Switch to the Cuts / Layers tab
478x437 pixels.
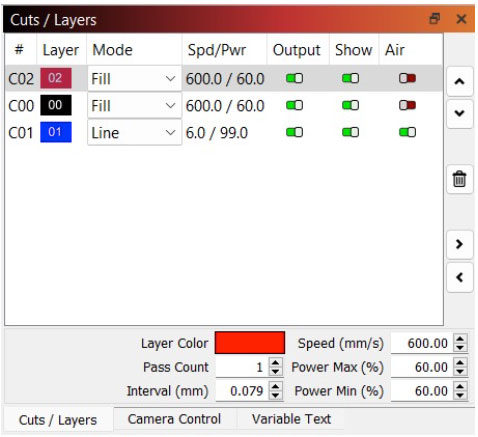pyautogui.click(x=58, y=420)
